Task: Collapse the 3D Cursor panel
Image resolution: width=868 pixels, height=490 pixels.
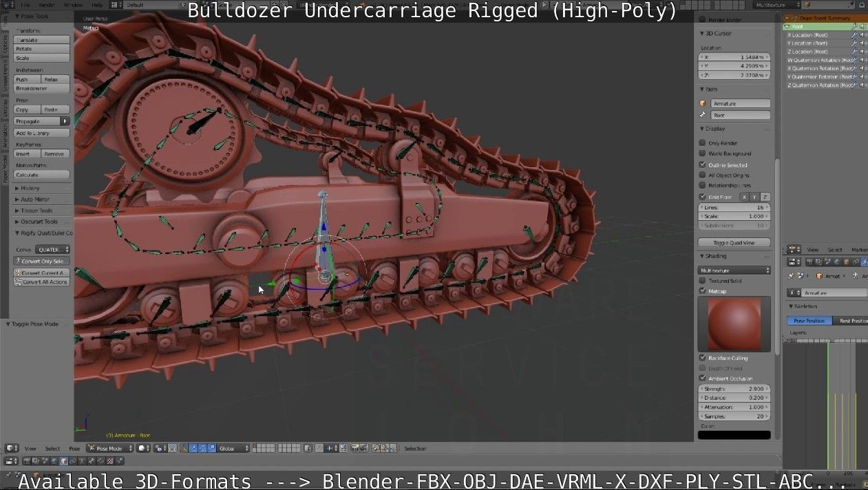Action: coord(701,33)
